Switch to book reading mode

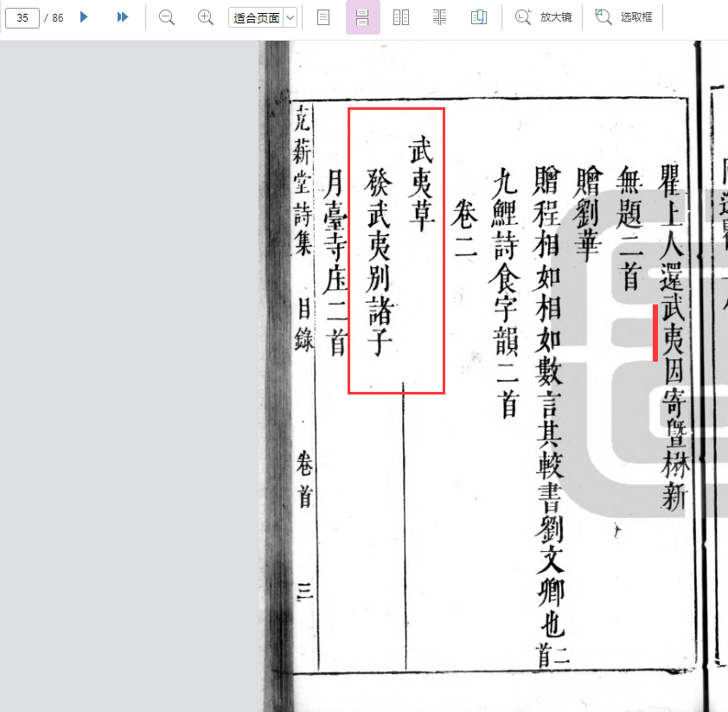point(479,17)
